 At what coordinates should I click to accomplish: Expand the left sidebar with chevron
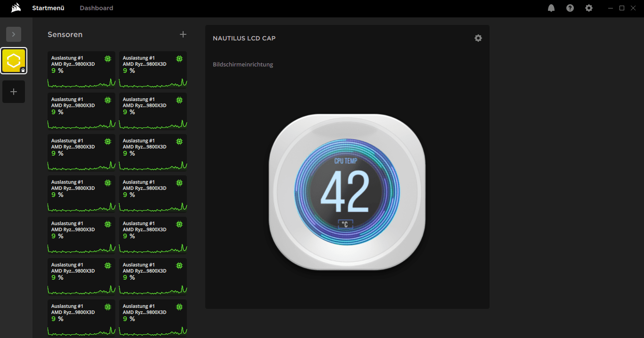14,34
